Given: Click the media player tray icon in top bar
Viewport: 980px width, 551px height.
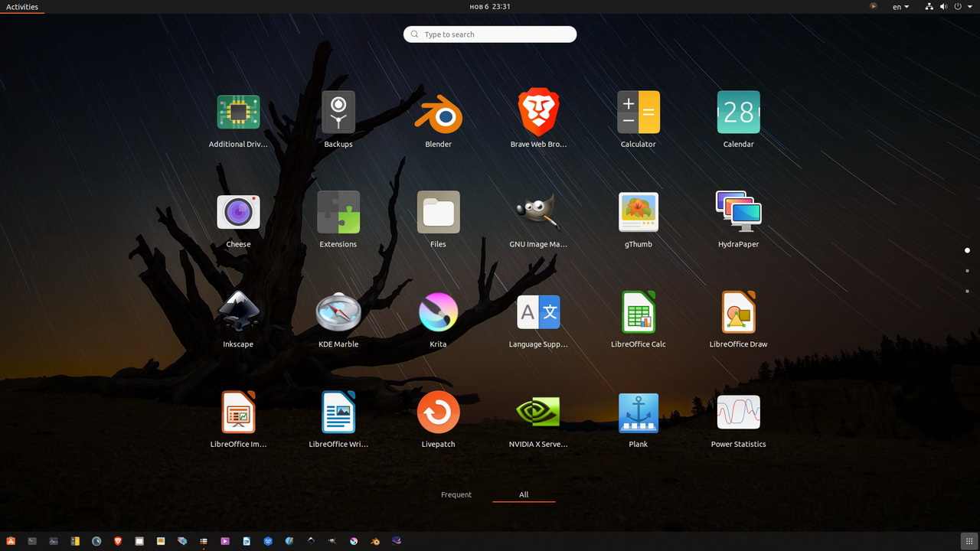Looking at the screenshot, I should pos(873,7).
